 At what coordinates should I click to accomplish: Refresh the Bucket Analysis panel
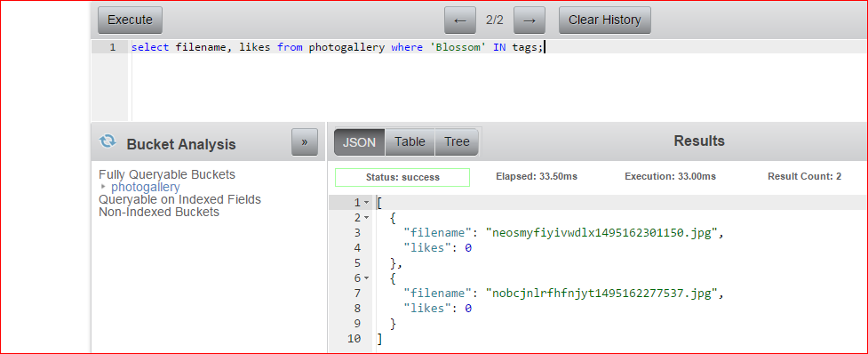[x=108, y=141]
